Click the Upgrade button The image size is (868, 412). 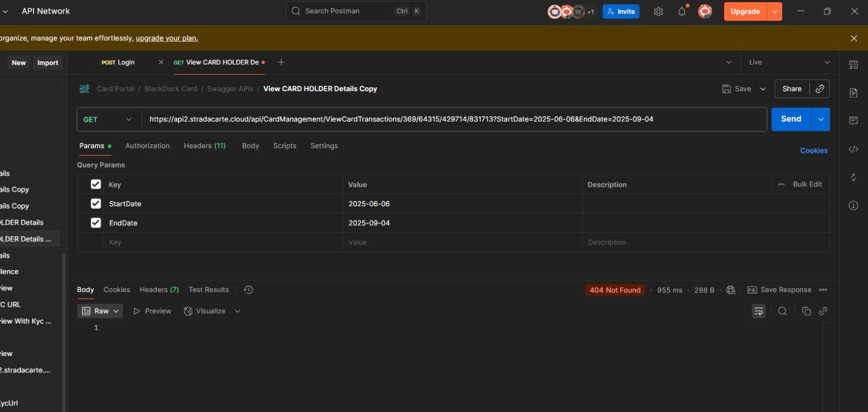coord(745,11)
